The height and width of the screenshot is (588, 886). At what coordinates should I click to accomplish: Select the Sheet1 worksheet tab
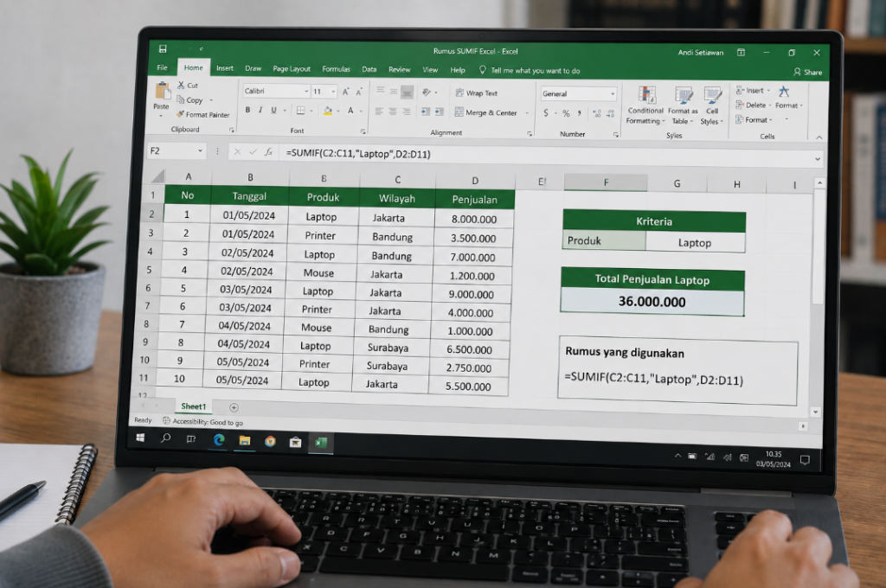click(193, 406)
